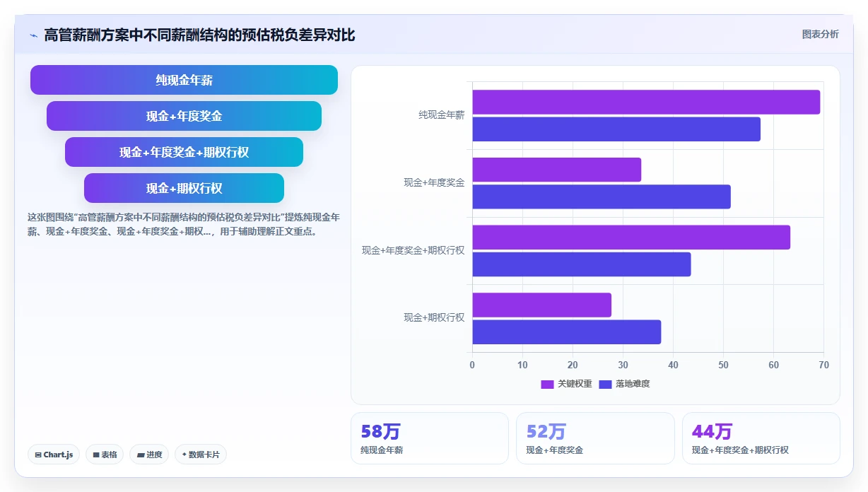Image resolution: width=868 pixels, height=492 pixels.
Task: Click the 落地难度 legend label text
Action: [633, 384]
